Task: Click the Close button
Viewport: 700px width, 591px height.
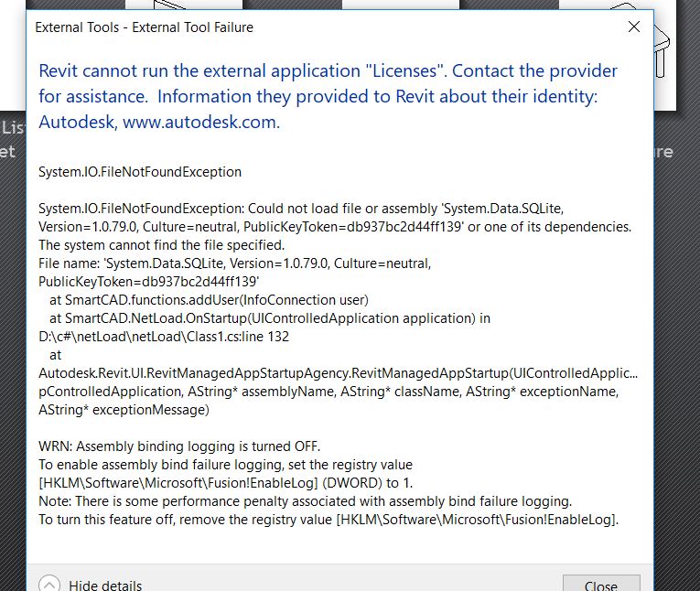Action: pos(601,584)
